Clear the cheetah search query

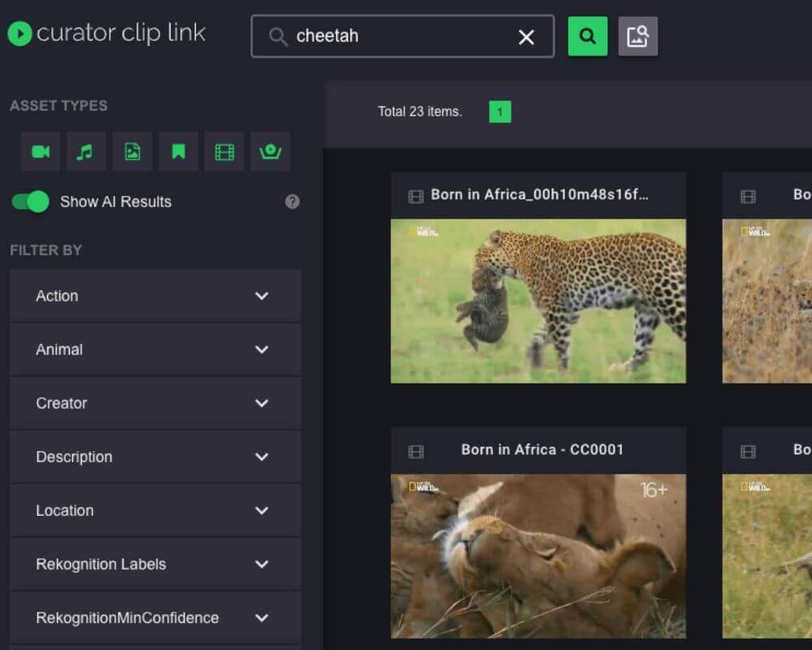(526, 36)
